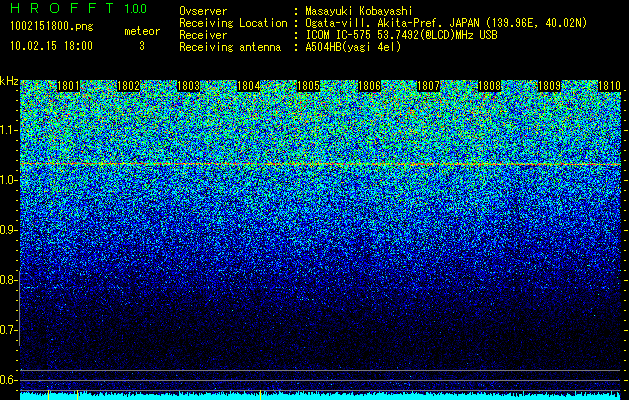629x400 pixels.
Task: Select the 1802 time marker label
Action: [x=128, y=86]
